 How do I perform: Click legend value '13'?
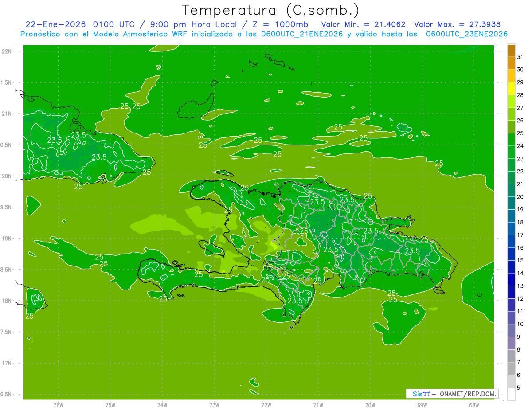pyautogui.click(x=520, y=286)
